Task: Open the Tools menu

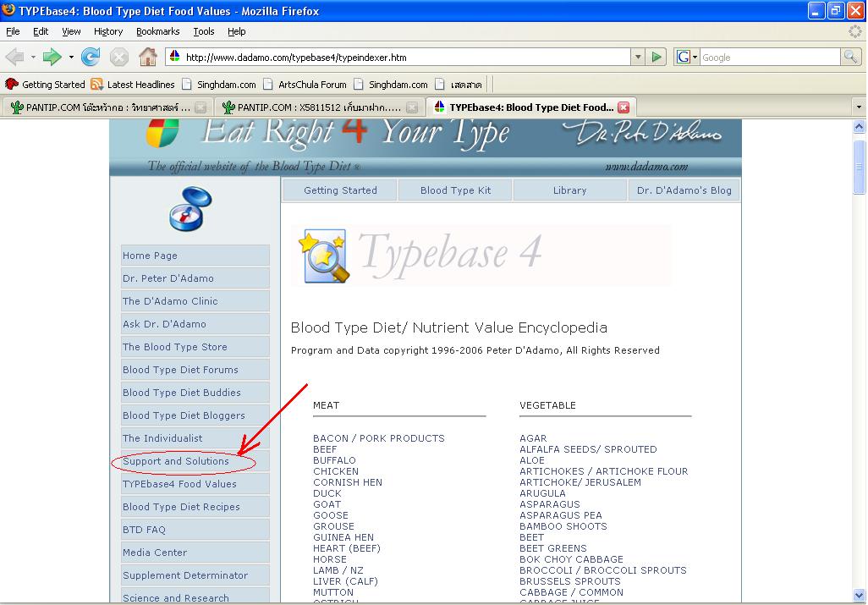Action: tap(204, 31)
